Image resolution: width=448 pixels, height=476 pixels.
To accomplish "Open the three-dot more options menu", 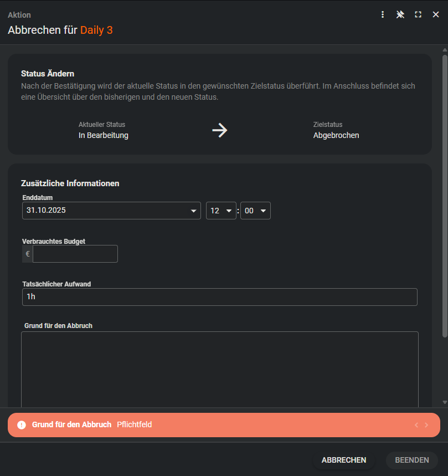I will [383, 15].
